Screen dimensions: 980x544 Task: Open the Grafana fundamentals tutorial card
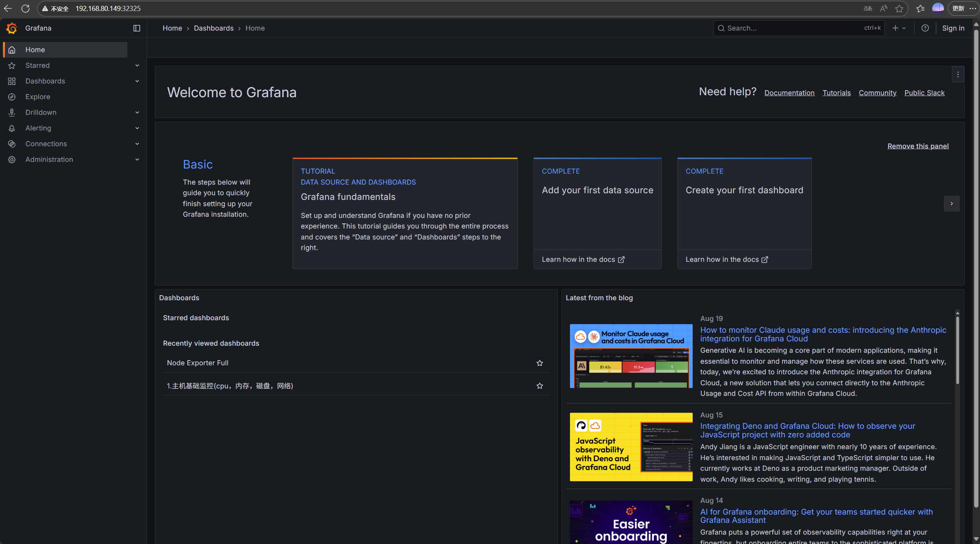click(405, 213)
